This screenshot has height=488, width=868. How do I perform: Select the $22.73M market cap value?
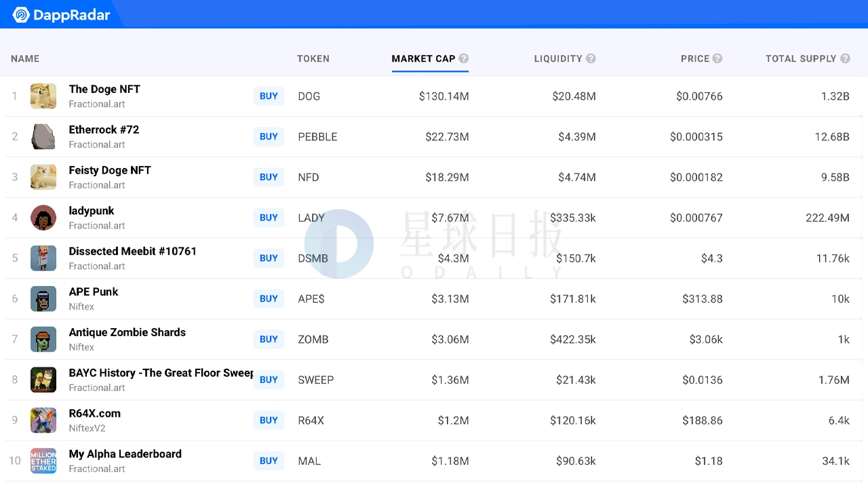[x=447, y=137]
